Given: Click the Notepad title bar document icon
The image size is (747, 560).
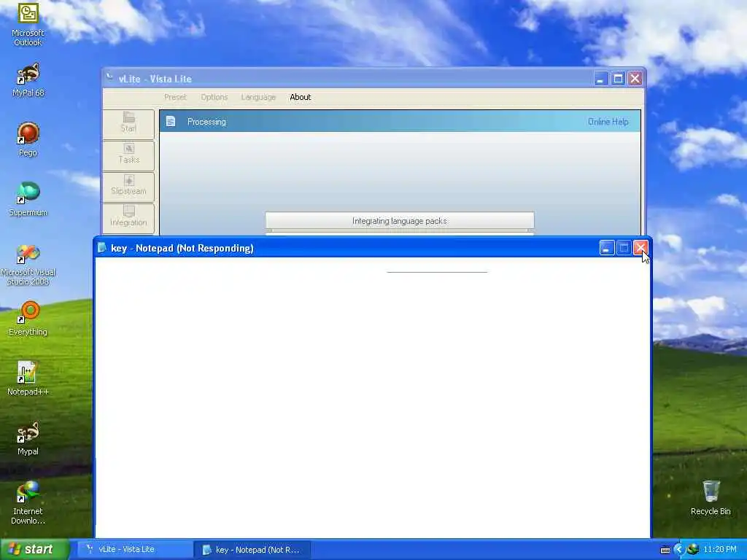Looking at the screenshot, I should click(101, 247).
